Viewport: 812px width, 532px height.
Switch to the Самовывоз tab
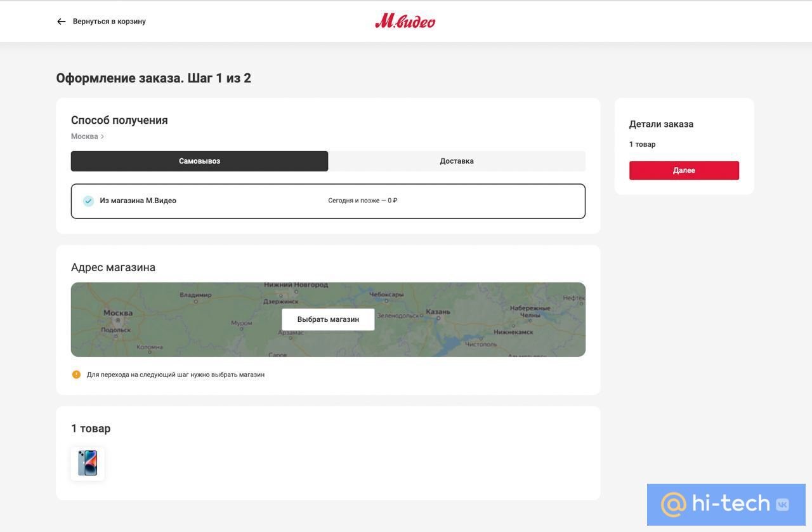point(199,161)
